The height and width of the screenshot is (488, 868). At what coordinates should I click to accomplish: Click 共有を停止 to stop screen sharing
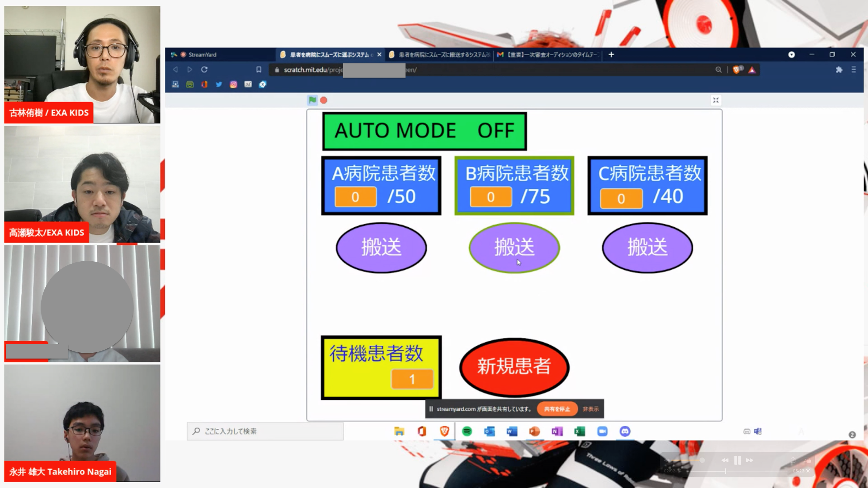tap(557, 409)
